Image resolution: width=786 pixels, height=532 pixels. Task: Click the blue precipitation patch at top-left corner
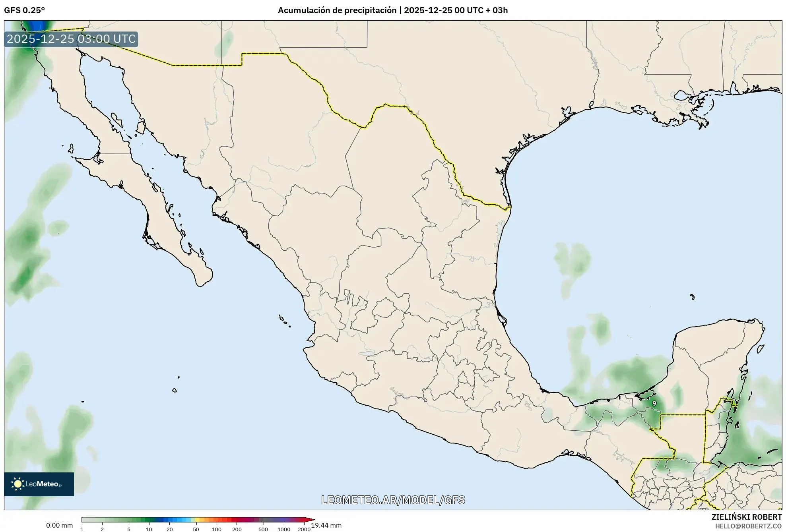(x=38, y=25)
